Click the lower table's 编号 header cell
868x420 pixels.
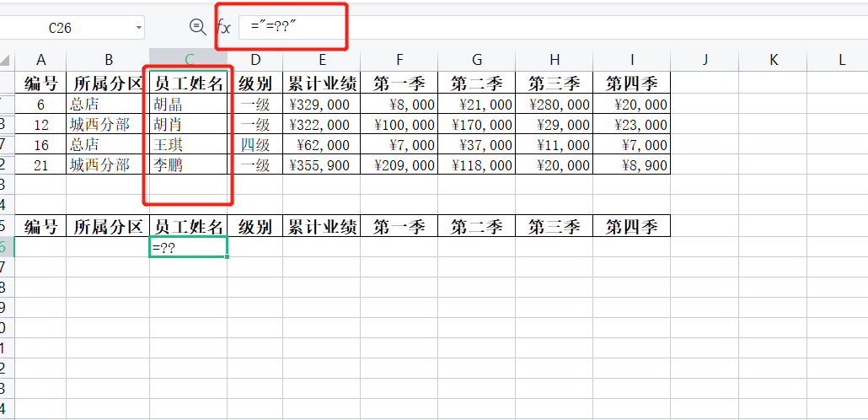pos(40,226)
